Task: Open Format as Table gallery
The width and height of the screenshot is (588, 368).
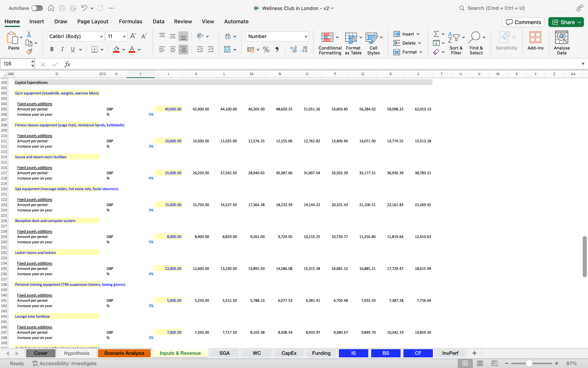Action: click(353, 43)
